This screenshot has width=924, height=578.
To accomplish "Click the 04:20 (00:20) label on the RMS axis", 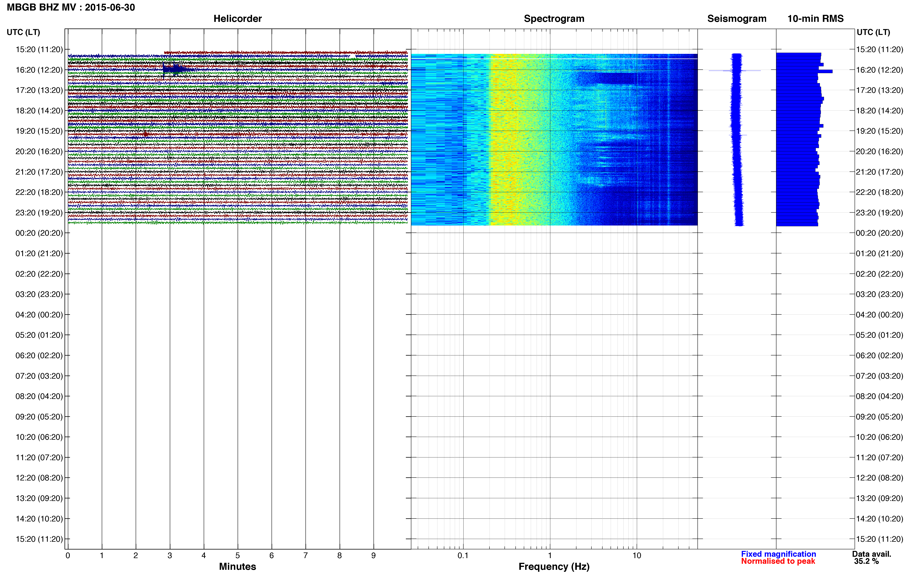I will point(879,315).
